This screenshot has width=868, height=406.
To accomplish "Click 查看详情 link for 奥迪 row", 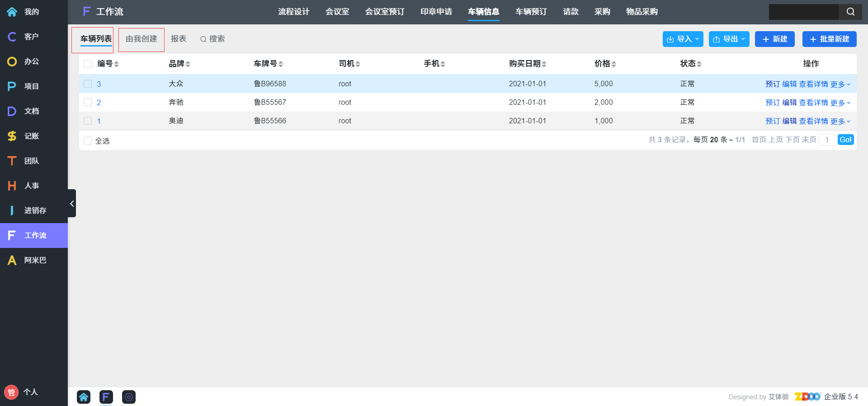I will tap(813, 121).
